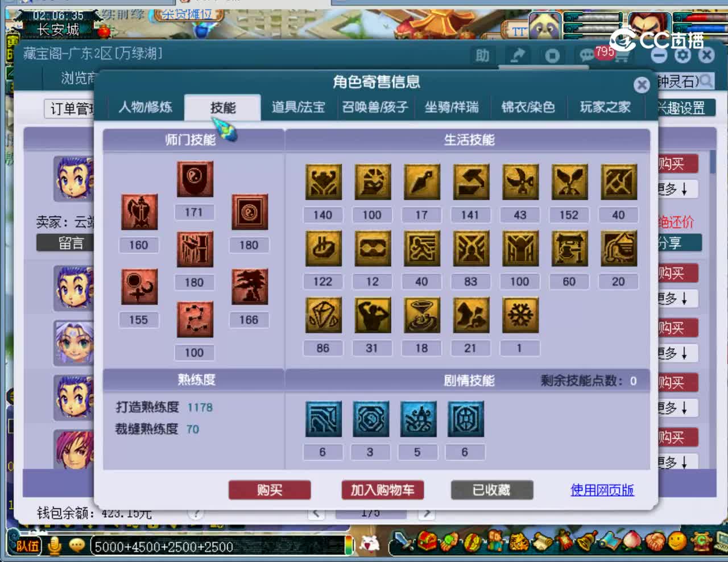728x562 pixels.
Task: Click the red 购买 button in the dialog footer
Action: point(270,490)
